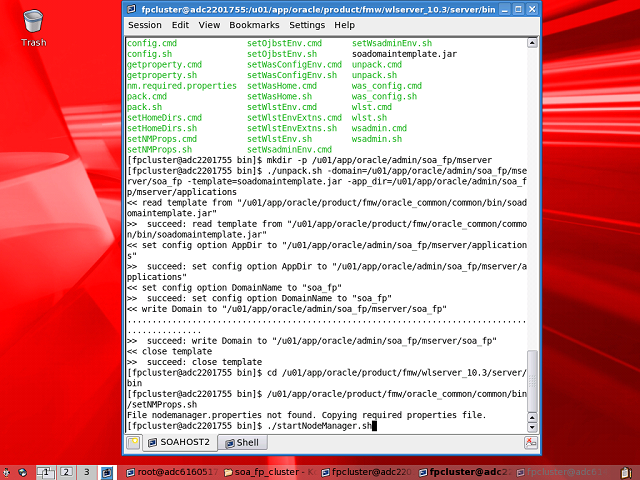The height and width of the screenshot is (480, 640).
Task: Click the ./startNodeManager.sh command at the prompt
Action: (x=319, y=426)
